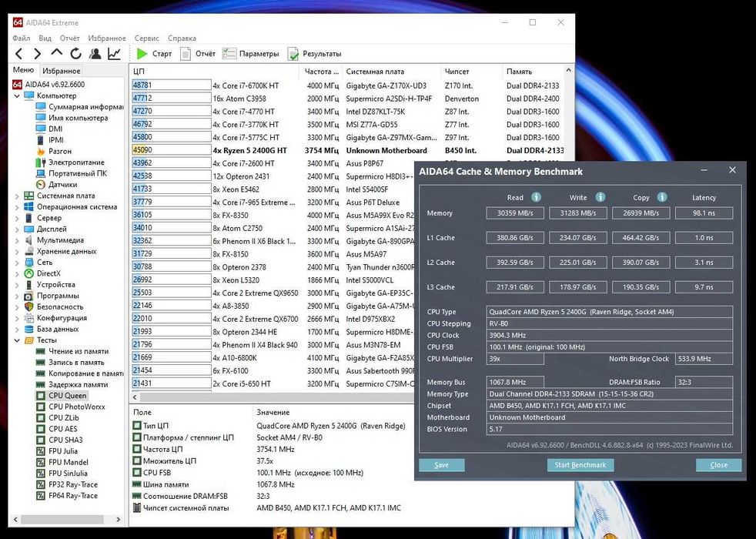Open the Сервис menu

pyautogui.click(x=146, y=38)
